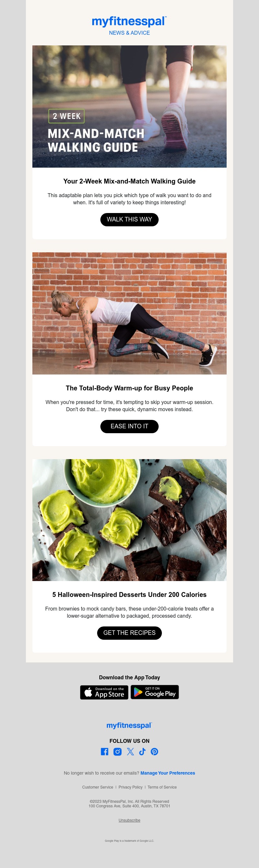Open the Pinterest social icon
The image size is (259, 868).
pos(154,751)
